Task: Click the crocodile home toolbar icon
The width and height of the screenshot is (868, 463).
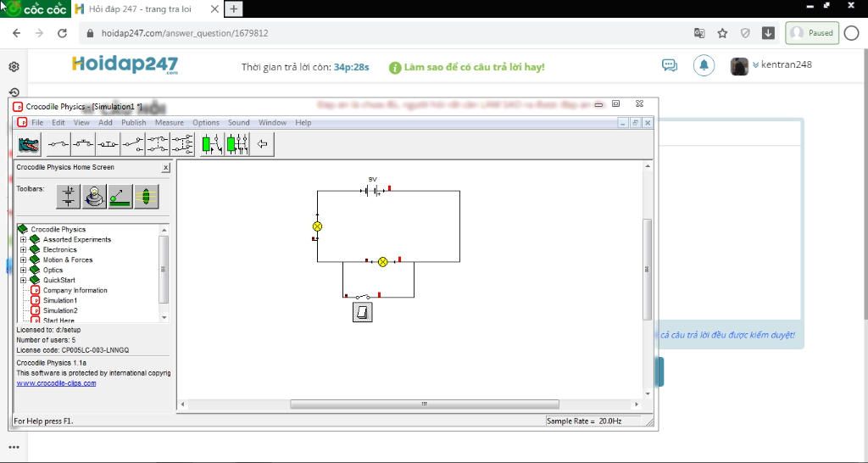Action: (x=29, y=145)
